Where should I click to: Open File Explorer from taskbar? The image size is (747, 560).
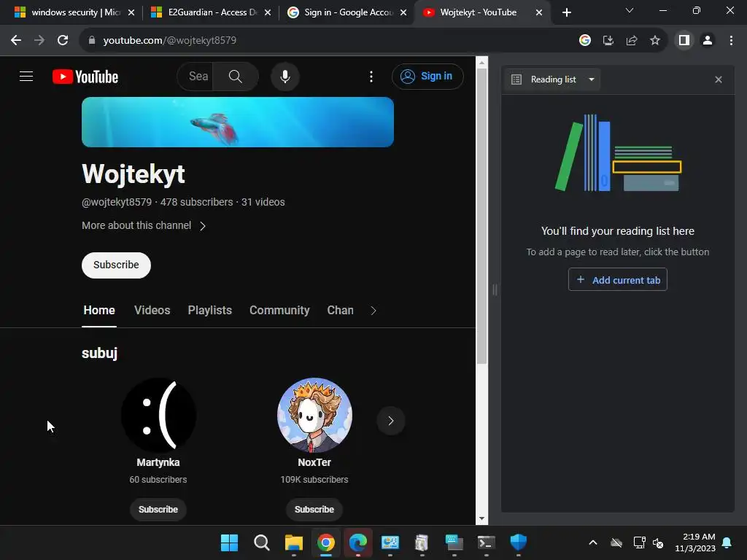(294, 542)
